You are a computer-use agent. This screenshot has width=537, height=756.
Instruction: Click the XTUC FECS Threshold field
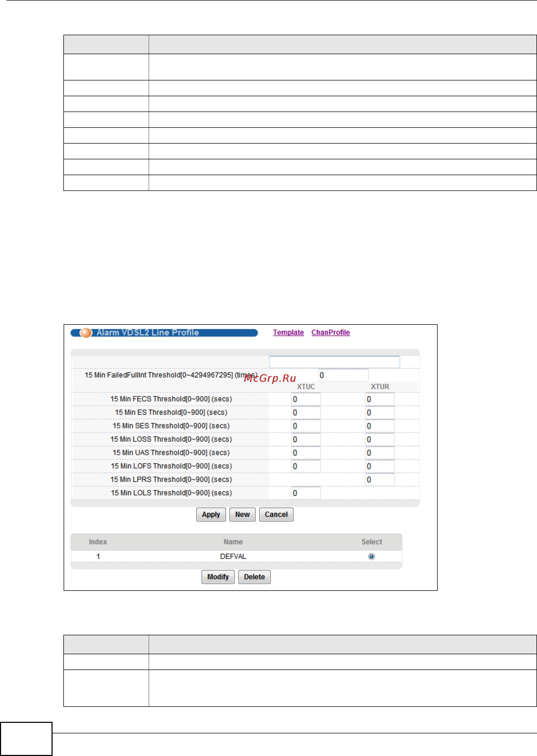click(306, 399)
